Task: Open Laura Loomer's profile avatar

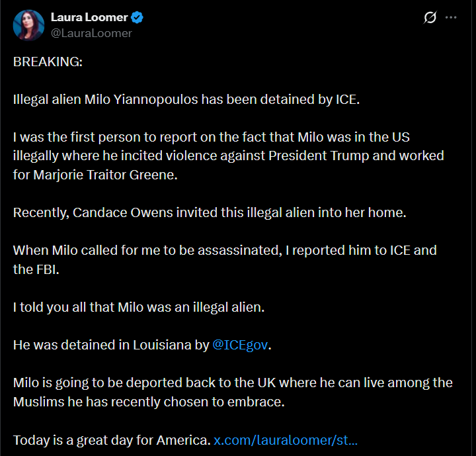Action: click(x=28, y=25)
